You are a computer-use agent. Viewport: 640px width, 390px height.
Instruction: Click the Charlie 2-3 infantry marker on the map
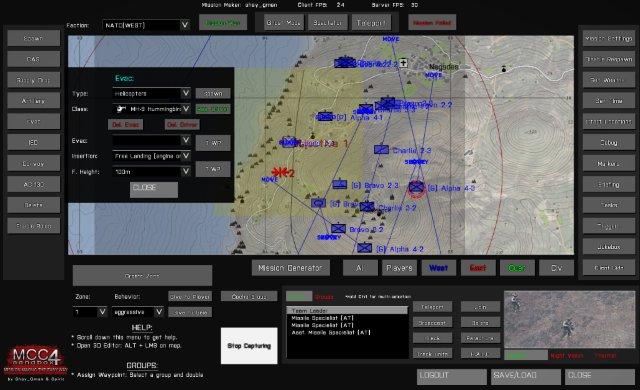coord(381,149)
